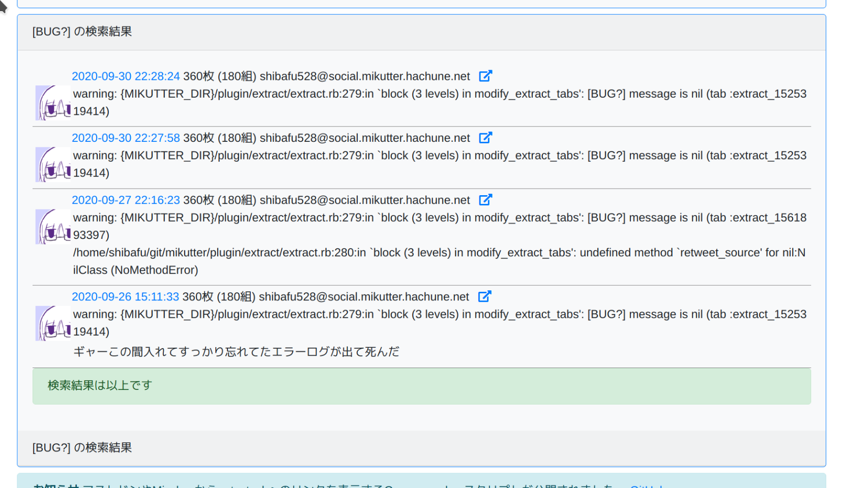Open the 2020-09-27 22:16:23 timestamp link
The height and width of the screenshot is (488, 868).
pos(126,200)
